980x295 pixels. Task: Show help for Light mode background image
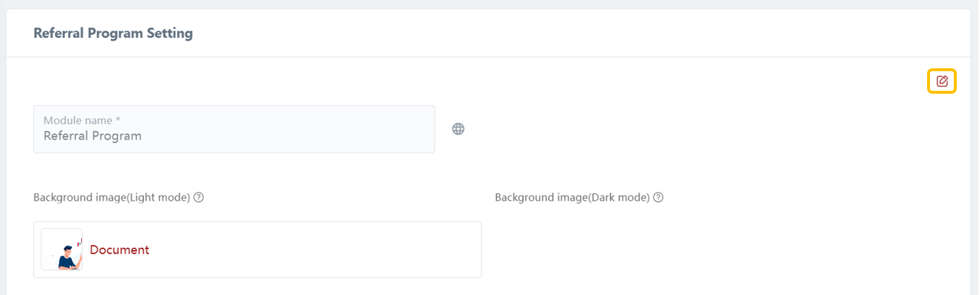pos(199,198)
